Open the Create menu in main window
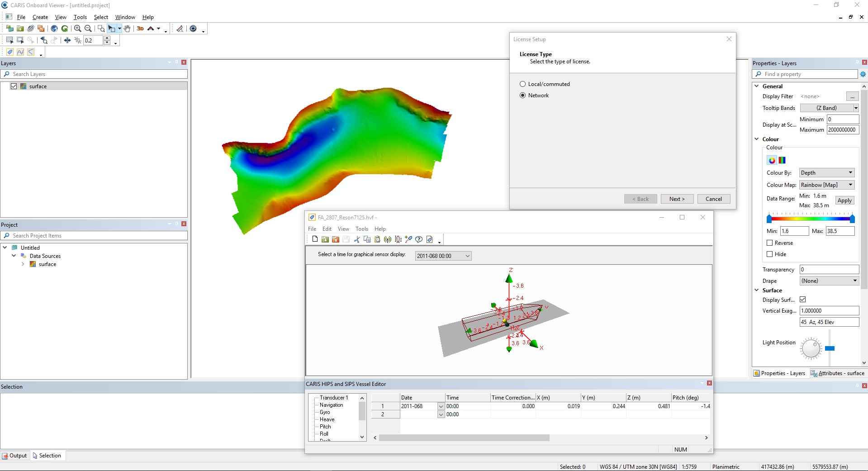868x471 pixels. click(40, 17)
